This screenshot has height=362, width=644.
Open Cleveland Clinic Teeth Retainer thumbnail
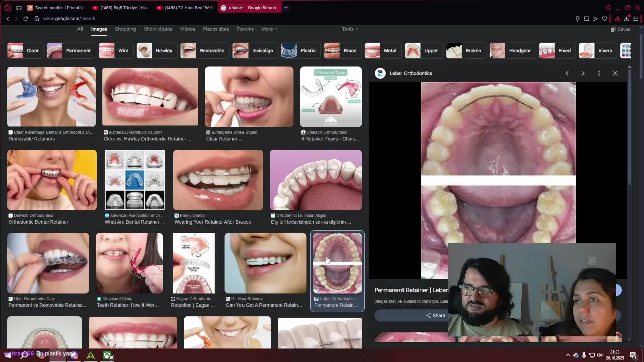(x=129, y=263)
